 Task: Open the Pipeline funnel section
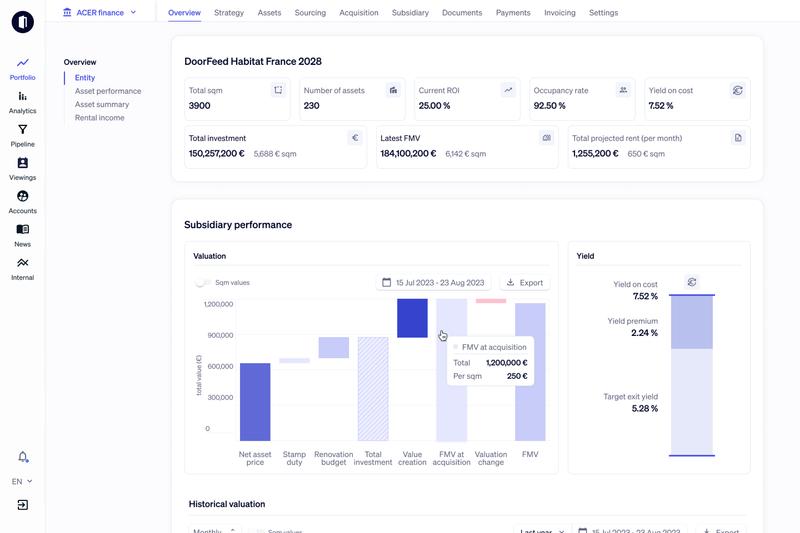click(22, 136)
